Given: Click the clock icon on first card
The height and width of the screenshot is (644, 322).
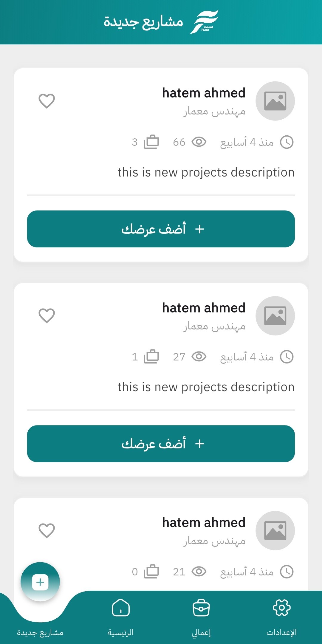Looking at the screenshot, I should [287, 142].
